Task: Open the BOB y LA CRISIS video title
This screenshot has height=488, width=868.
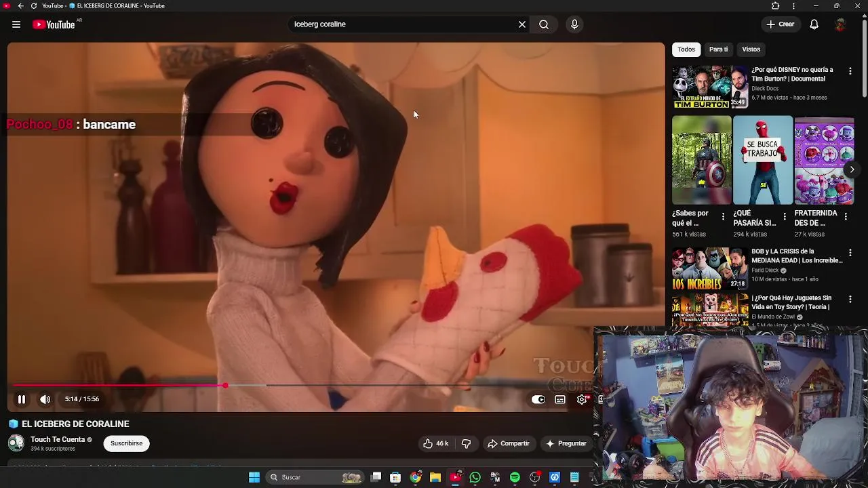Action: (x=797, y=256)
